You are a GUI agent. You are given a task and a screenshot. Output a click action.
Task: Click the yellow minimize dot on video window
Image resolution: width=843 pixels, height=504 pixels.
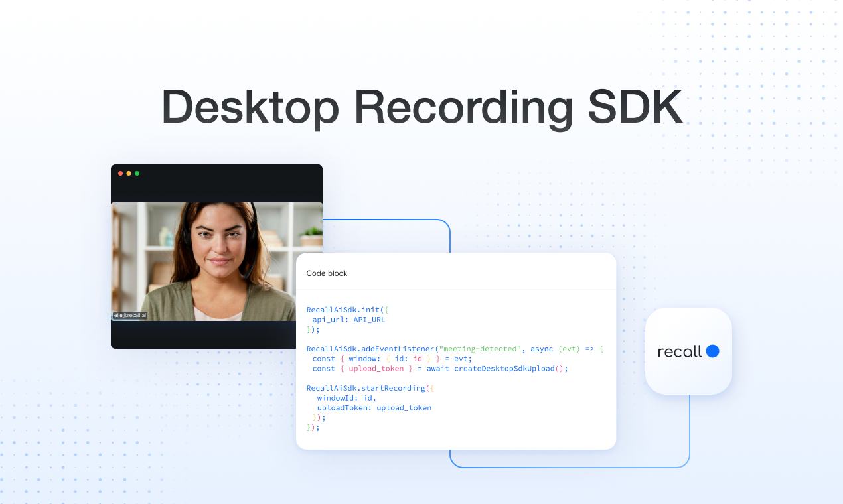point(129,173)
